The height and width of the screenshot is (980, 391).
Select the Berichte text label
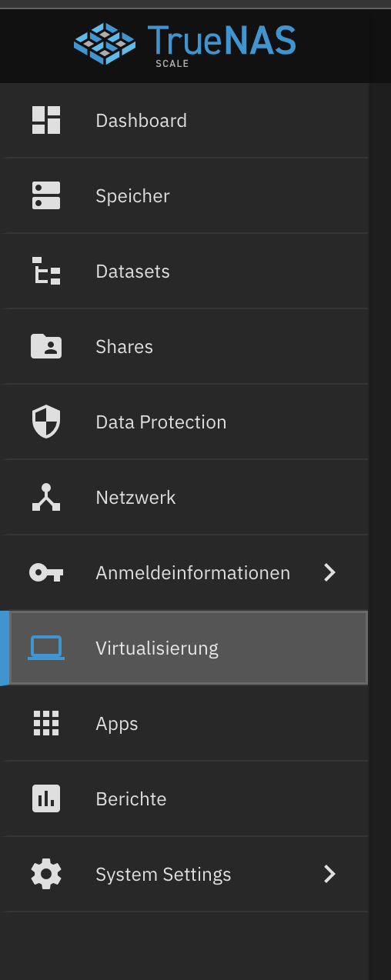coord(131,799)
